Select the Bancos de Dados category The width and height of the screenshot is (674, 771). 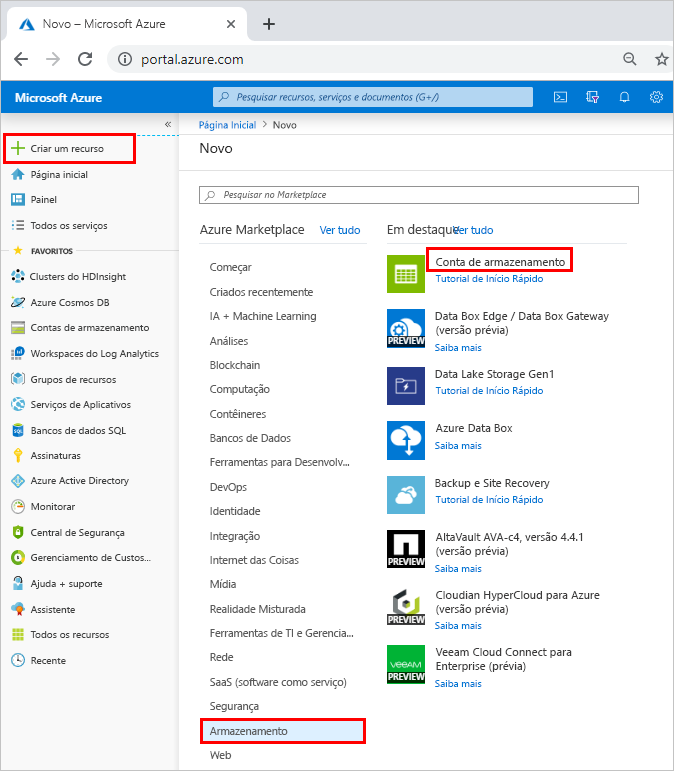pos(250,438)
